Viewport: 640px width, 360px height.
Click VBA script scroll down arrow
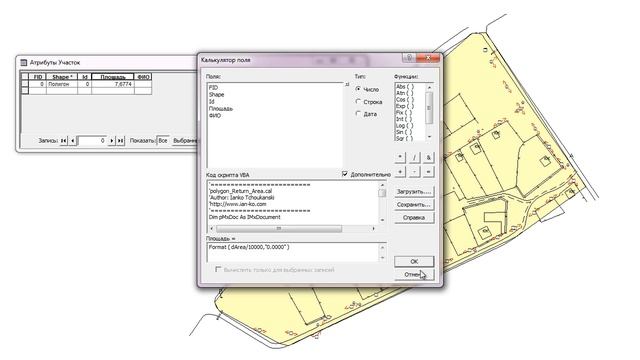click(382, 220)
